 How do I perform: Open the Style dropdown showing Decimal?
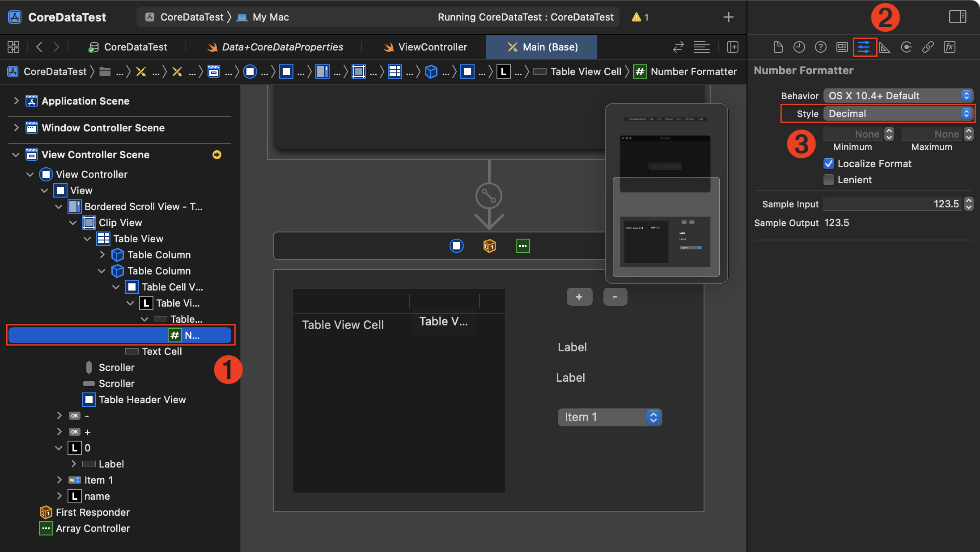(x=898, y=114)
